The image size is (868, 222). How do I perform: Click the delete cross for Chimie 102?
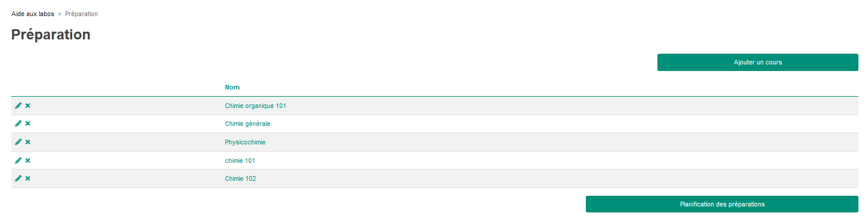point(27,178)
